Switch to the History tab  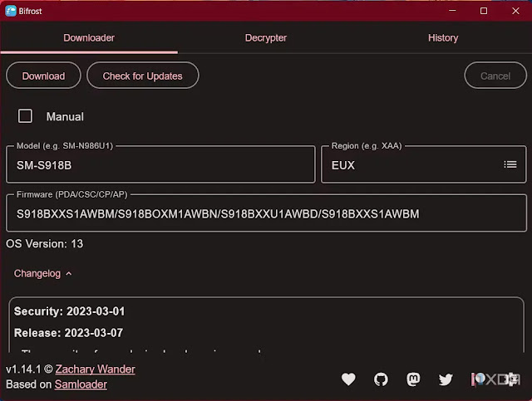point(443,38)
